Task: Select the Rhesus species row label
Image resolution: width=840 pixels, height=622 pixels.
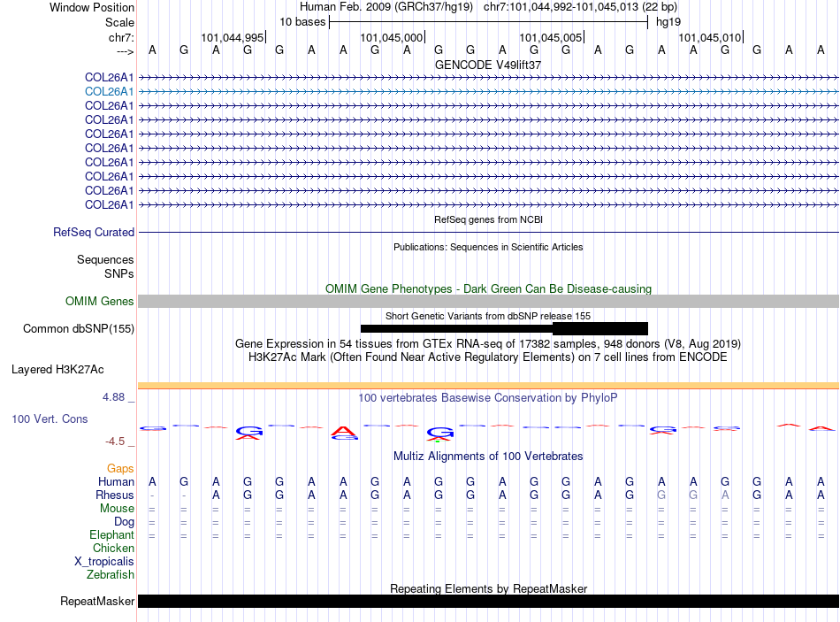Action: point(115,495)
